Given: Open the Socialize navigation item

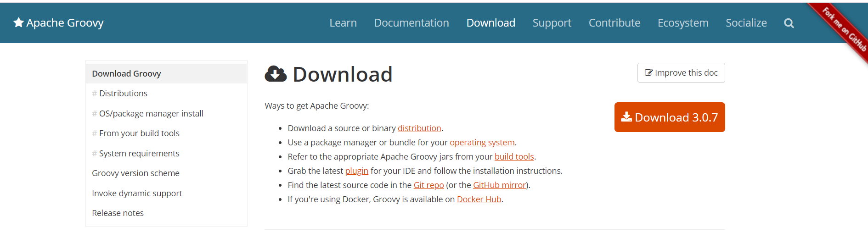Looking at the screenshot, I should point(746,23).
